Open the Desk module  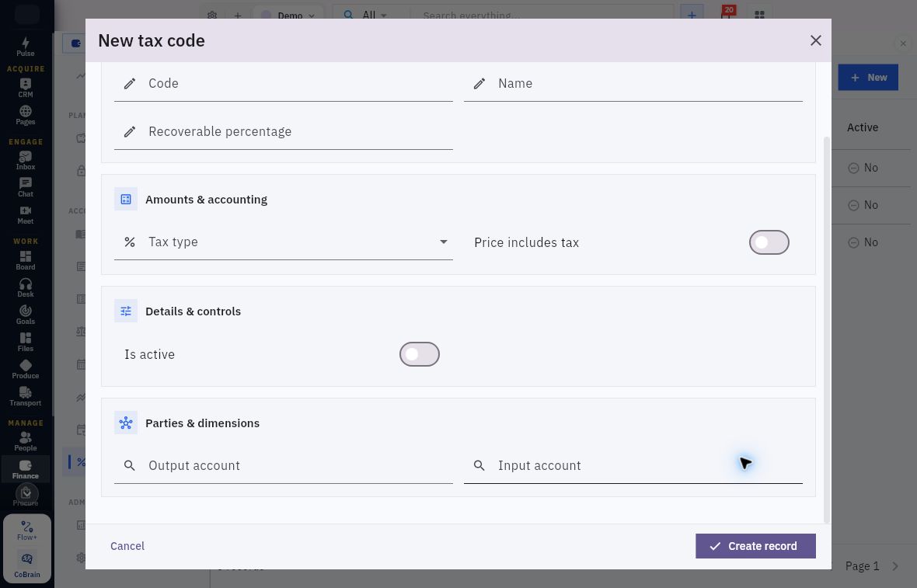(x=25, y=287)
